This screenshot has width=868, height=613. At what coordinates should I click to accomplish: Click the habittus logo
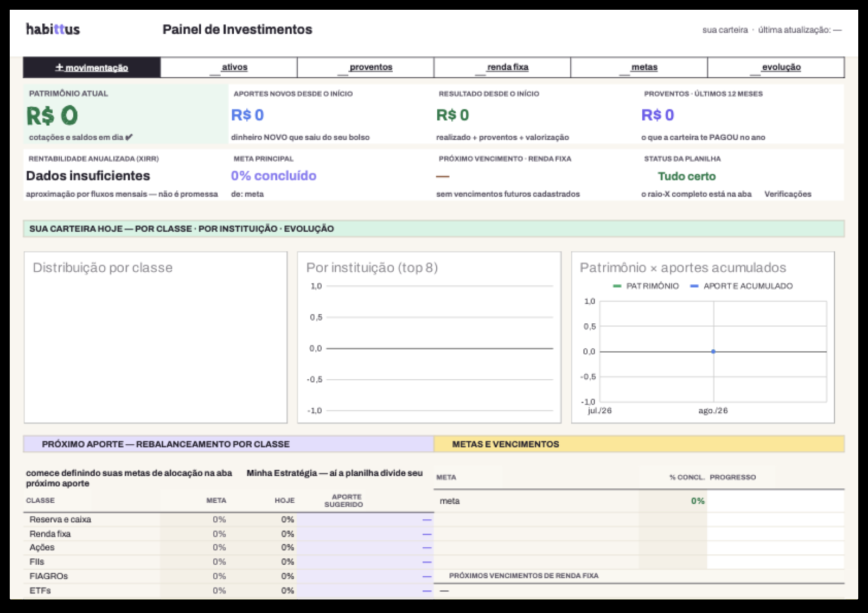pyautogui.click(x=53, y=29)
